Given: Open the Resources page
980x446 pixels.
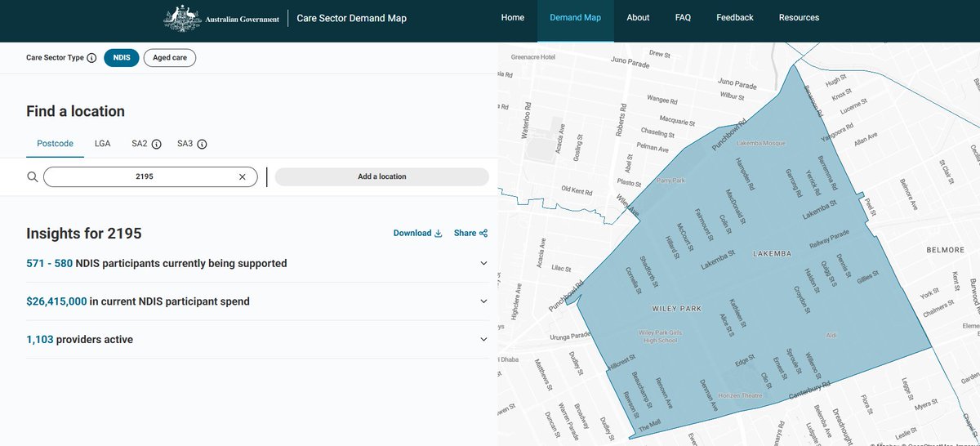Looking at the screenshot, I should click(x=799, y=18).
